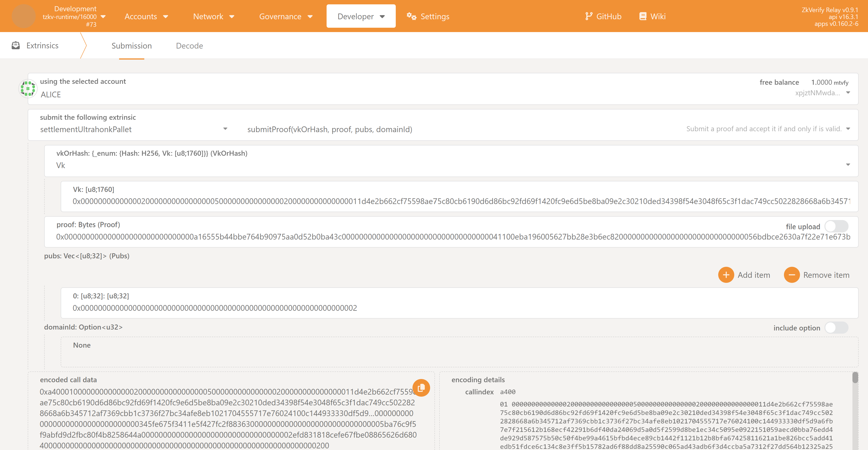Click the plus icon for Add item

coord(726,275)
